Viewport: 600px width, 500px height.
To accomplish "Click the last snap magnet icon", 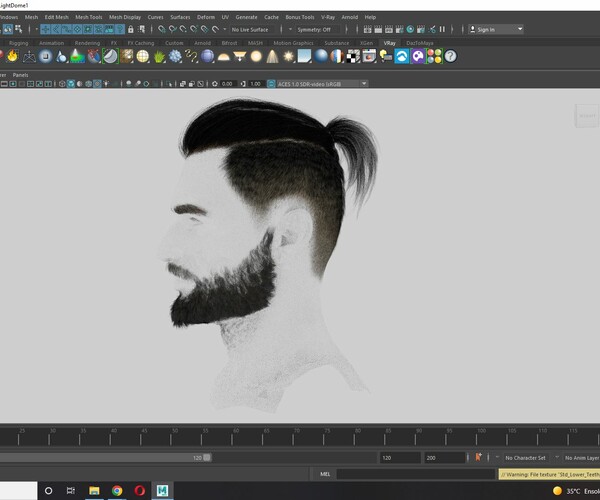I will (215, 29).
